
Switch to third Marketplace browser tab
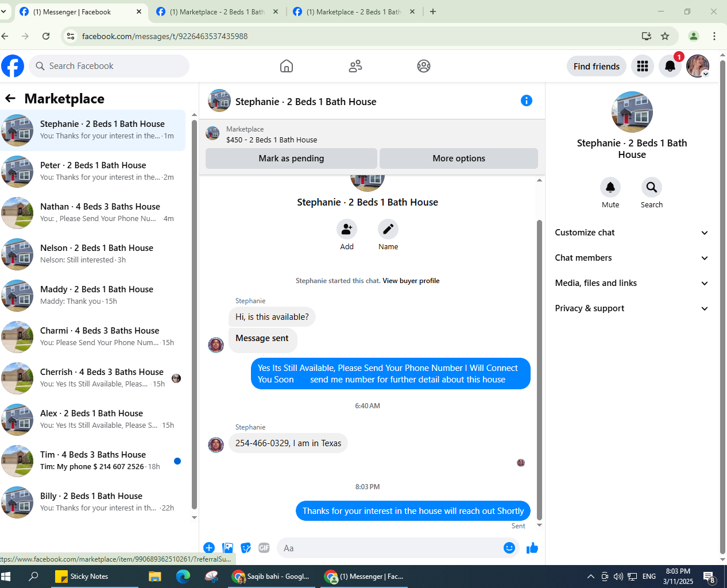[354, 11]
